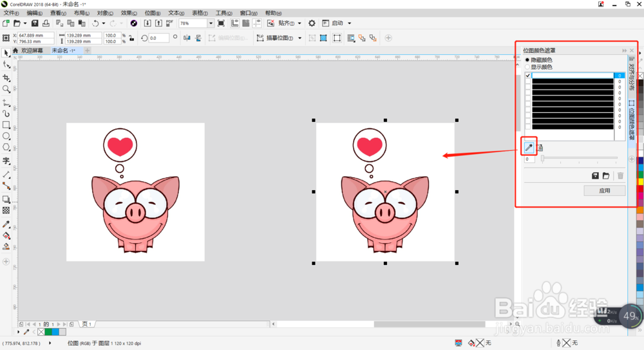This screenshot has height=350, width=644.
Task: Select the Drop Shadow tool
Action: click(6, 199)
